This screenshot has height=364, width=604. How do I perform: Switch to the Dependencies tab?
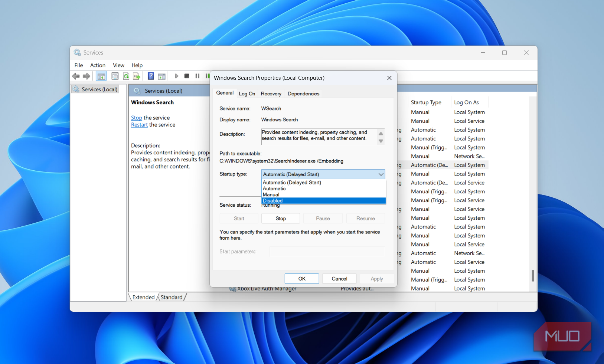(x=303, y=94)
